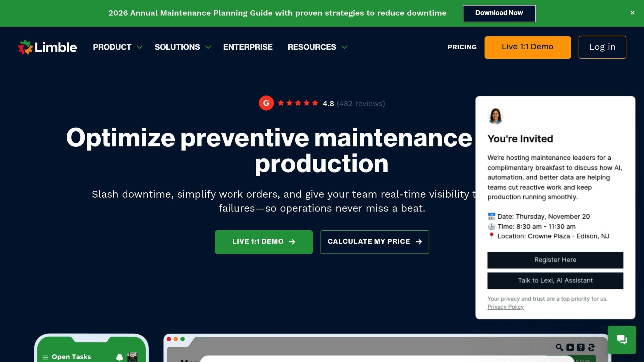Viewport: 644px width, 362px height.
Task: Open the Enterprise menu item
Action: pos(248,47)
